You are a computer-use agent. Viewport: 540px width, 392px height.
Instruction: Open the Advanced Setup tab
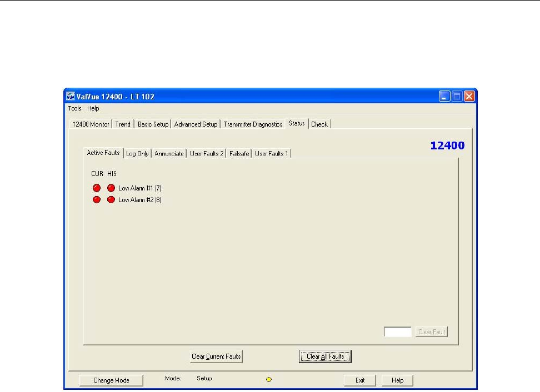point(196,124)
